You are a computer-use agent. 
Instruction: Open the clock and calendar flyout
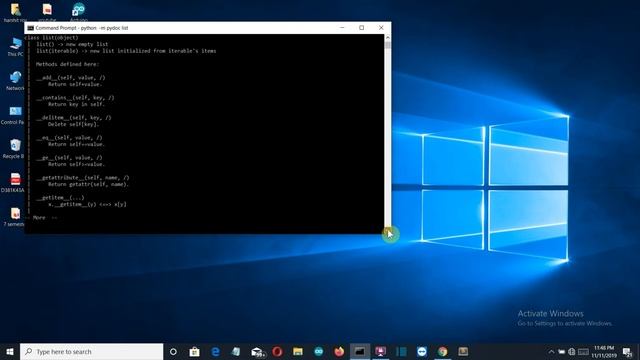coord(604,351)
